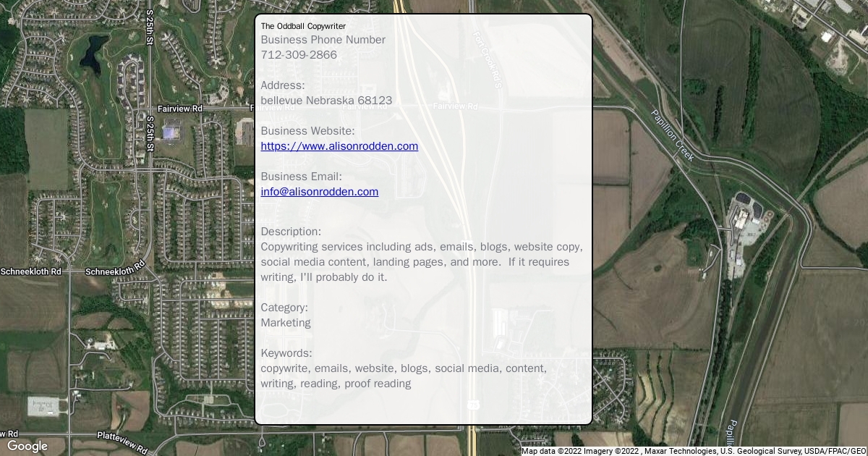Image resolution: width=868 pixels, height=456 pixels.
Task: Select the highway 75 route shield
Action: [473, 405]
